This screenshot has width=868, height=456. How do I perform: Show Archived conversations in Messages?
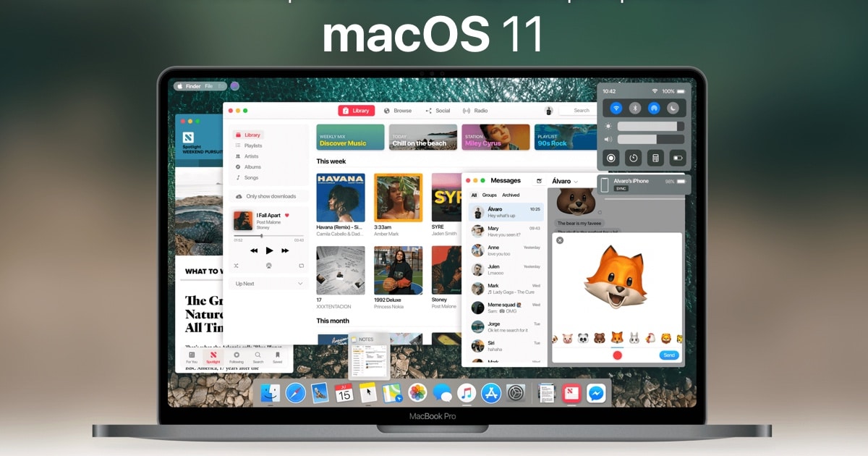point(511,195)
